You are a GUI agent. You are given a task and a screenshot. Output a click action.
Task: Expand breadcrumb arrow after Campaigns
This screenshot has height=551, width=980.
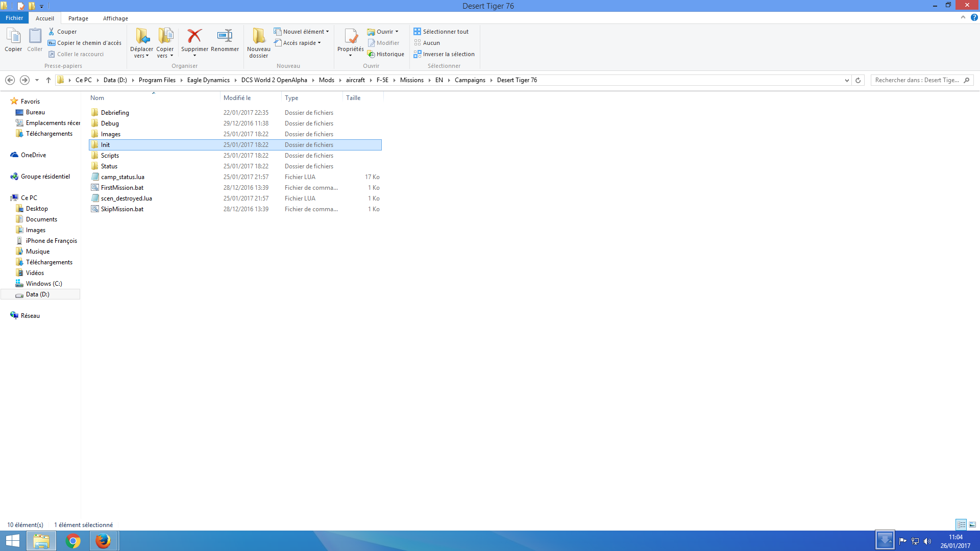(x=492, y=80)
